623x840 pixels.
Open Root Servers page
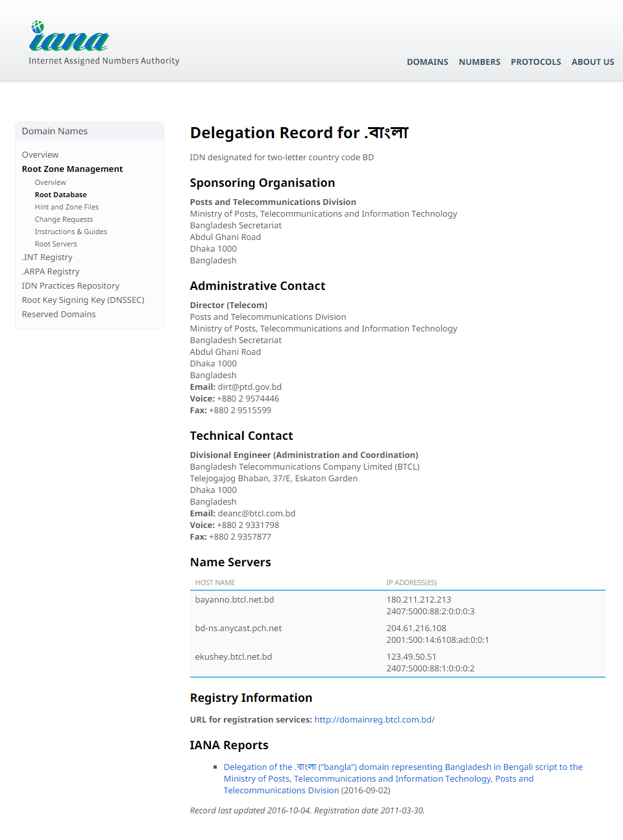(56, 244)
